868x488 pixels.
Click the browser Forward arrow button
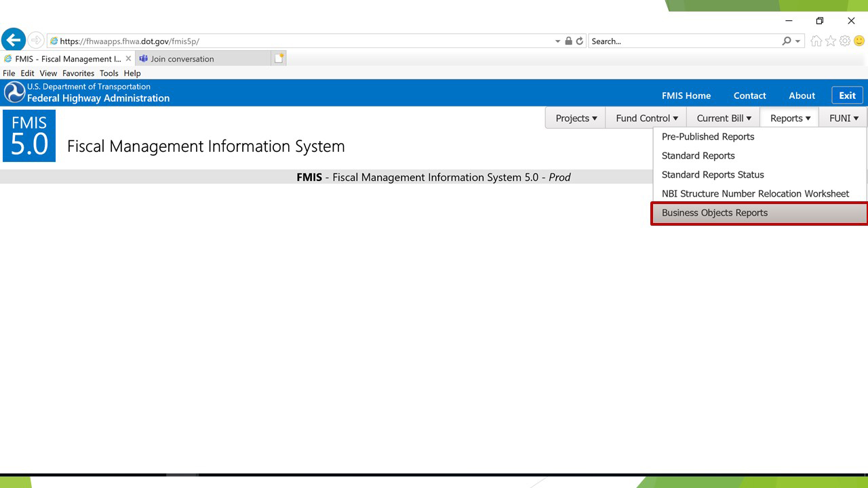coord(36,41)
